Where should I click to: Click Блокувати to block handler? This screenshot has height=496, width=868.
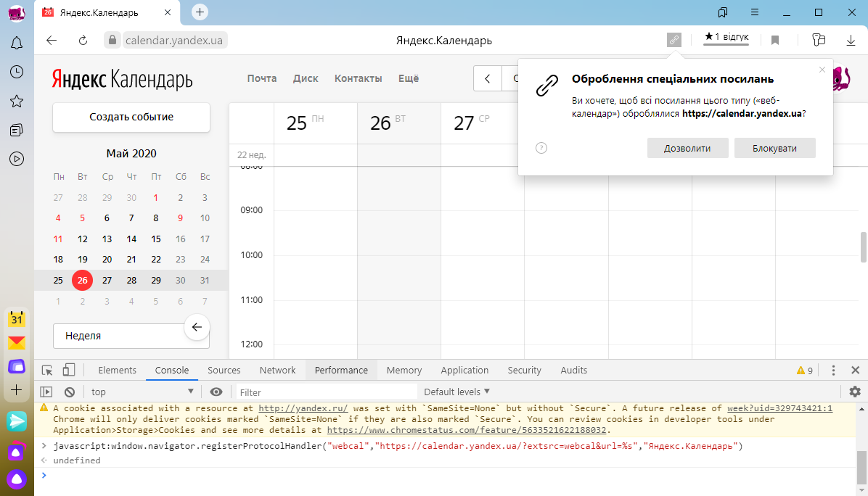pos(774,148)
